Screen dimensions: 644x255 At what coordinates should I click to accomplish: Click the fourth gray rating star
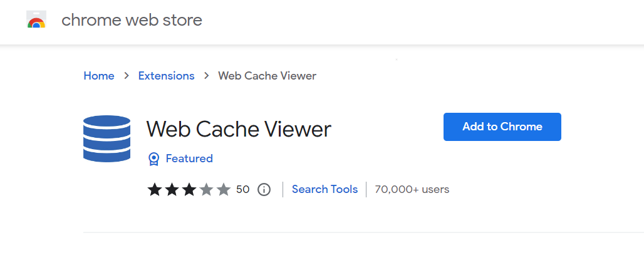pyautogui.click(x=206, y=189)
